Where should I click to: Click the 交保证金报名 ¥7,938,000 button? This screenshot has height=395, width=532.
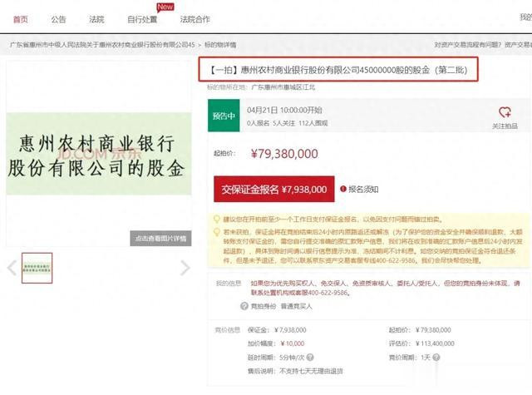coord(274,189)
